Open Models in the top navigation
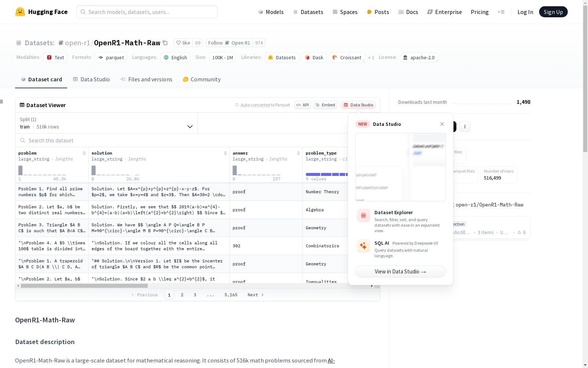 (271, 12)
